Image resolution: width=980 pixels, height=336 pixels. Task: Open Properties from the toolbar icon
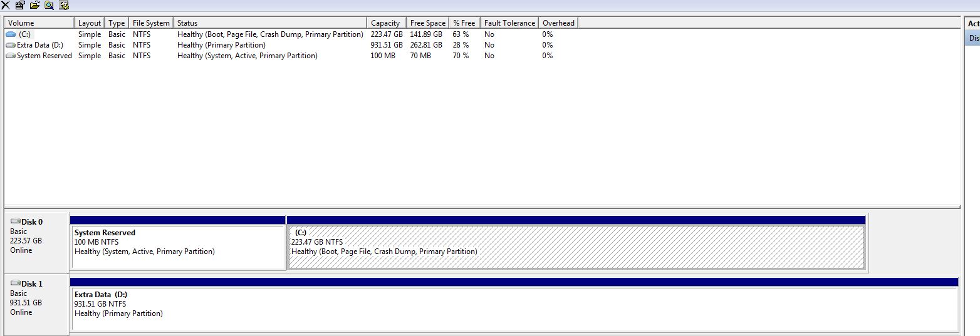point(20,5)
